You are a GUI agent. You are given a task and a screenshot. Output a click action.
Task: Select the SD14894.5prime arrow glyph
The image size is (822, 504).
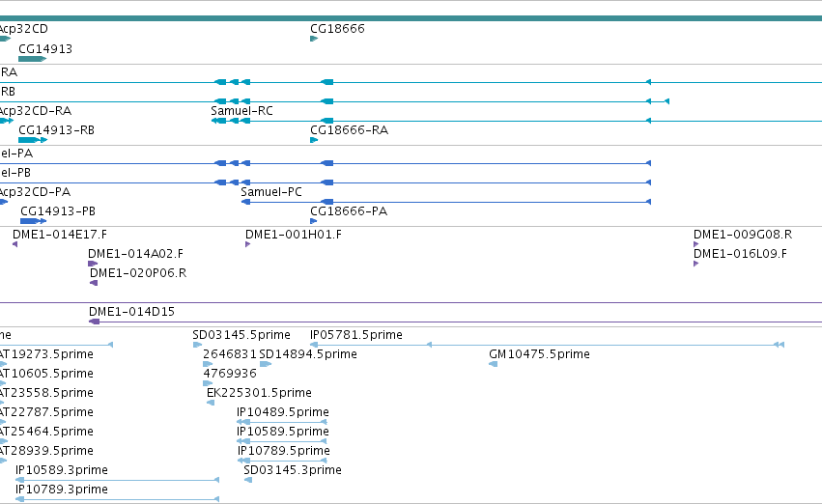point(266,364)
